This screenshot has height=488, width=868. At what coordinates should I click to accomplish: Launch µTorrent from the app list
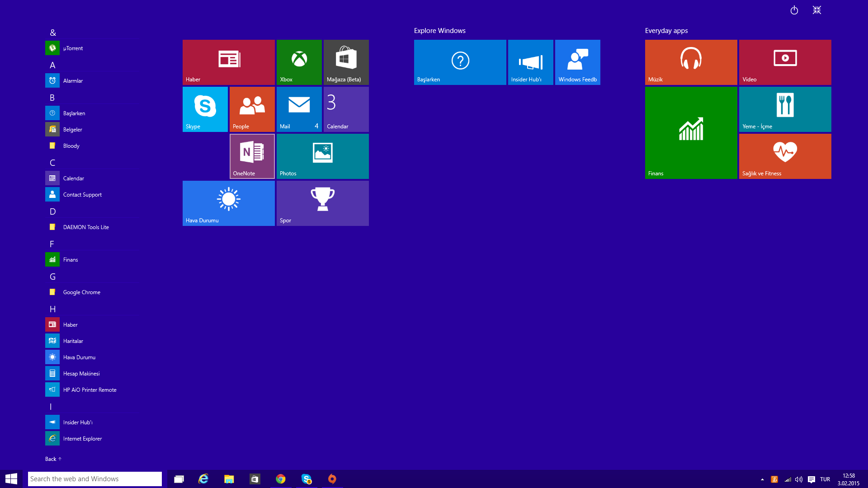[91, 48]
